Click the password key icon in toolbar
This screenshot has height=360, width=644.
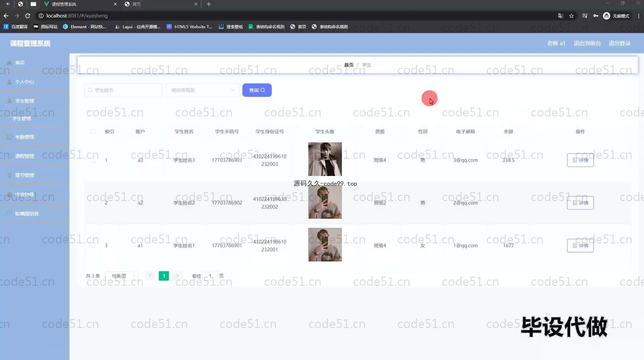[x=596, y=16]
